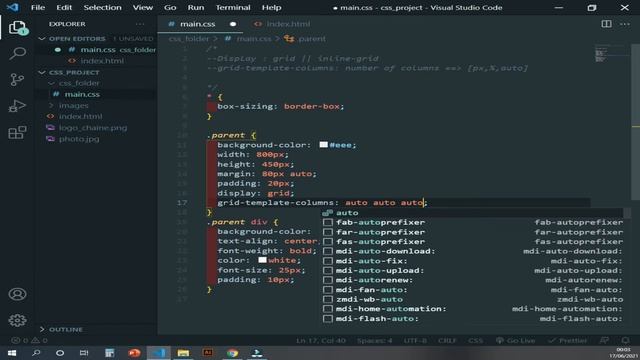Click the Go Live status button
The width and height of the screenshot is (640, 360).
[x=515, y=340]
